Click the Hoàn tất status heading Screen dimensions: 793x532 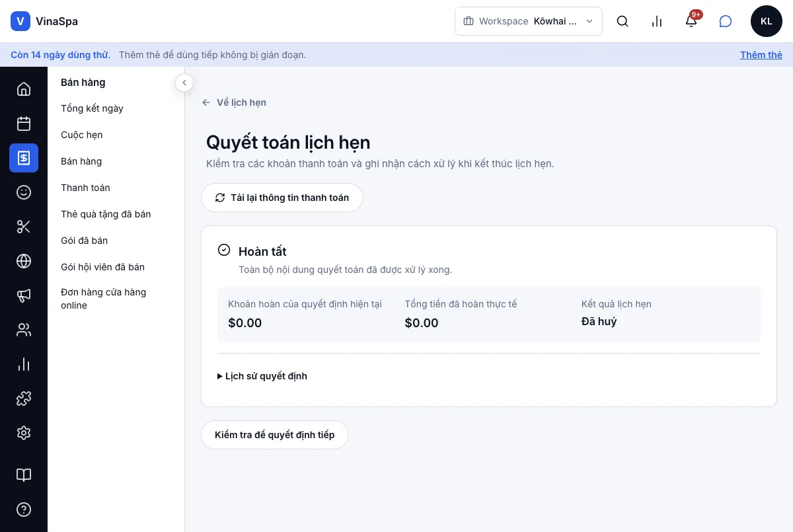pyautogui.click(x=262, y=251)
